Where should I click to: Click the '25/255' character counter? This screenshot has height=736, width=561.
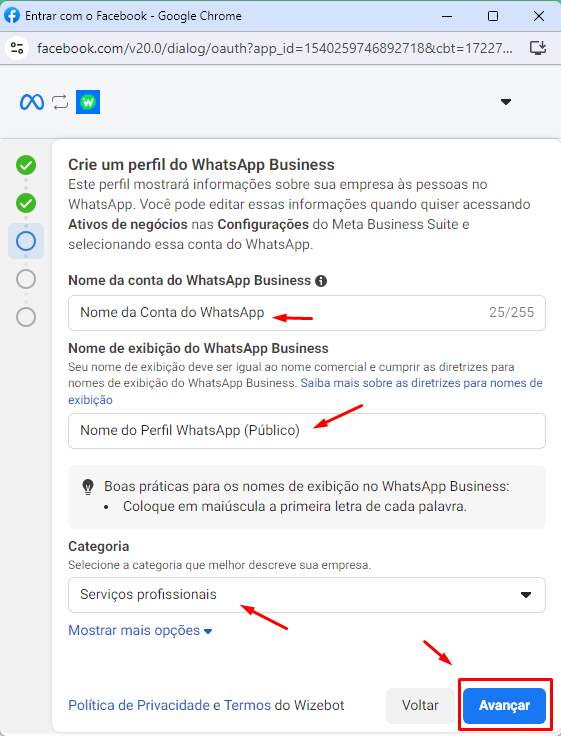click(x=511, y=313)
